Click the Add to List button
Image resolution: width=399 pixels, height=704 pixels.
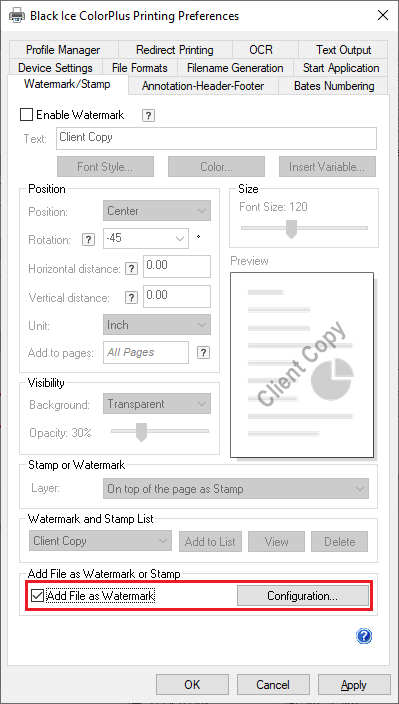point(210,541)
